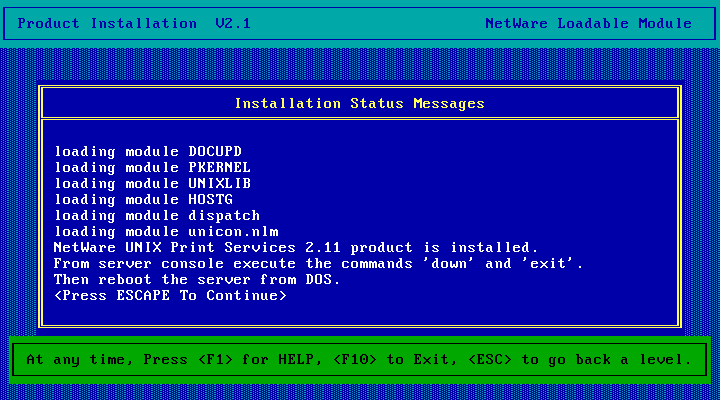
Task: Click the 'Product Installation V2.1' header text
Action: tap(134, 23)
